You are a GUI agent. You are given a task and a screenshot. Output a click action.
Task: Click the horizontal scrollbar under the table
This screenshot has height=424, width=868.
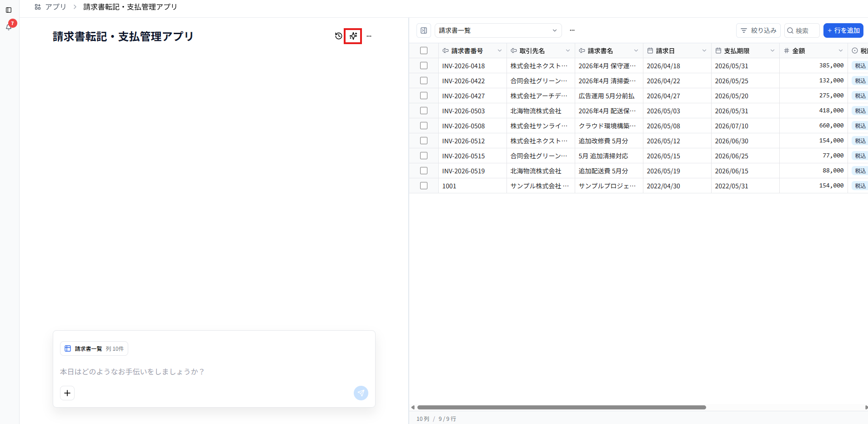tap(562, 407)
